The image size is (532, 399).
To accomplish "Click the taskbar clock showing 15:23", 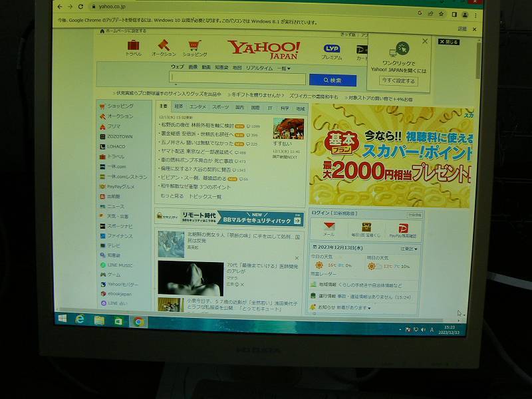I will click(x=448, y=330).
